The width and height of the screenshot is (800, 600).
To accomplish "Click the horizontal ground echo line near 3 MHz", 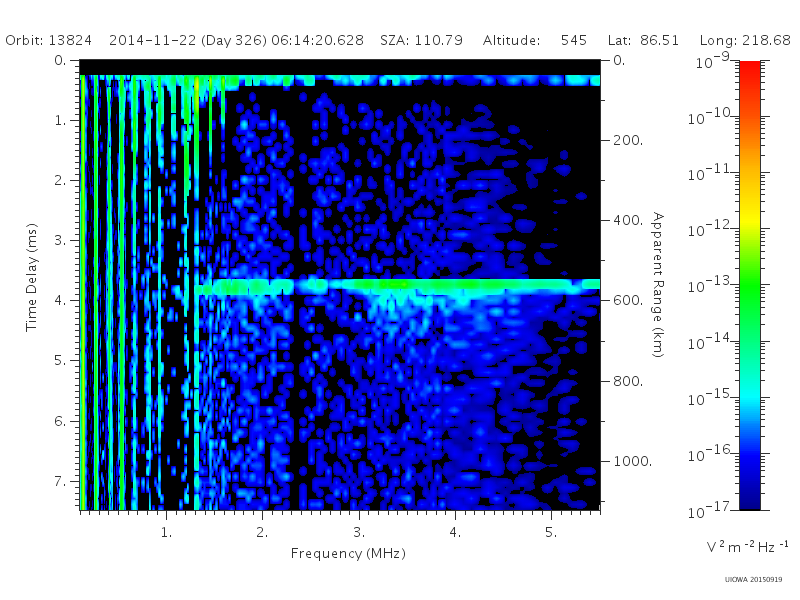I will tap(398, 286).
